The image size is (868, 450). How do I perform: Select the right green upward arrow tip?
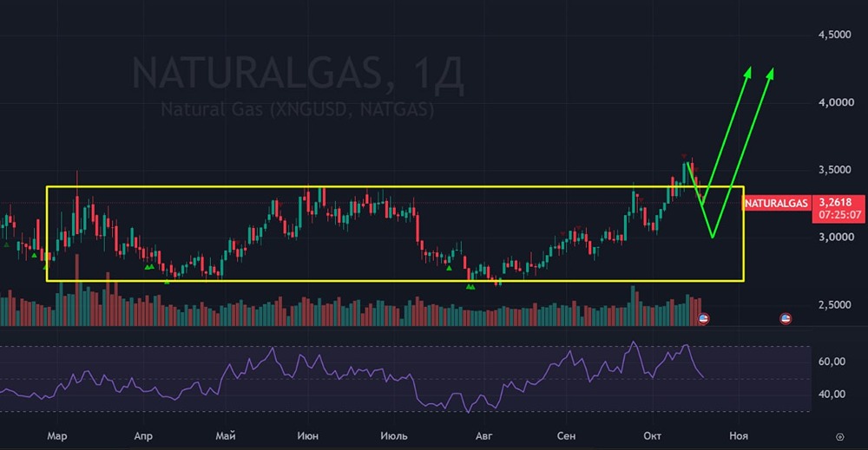[770, 73]
